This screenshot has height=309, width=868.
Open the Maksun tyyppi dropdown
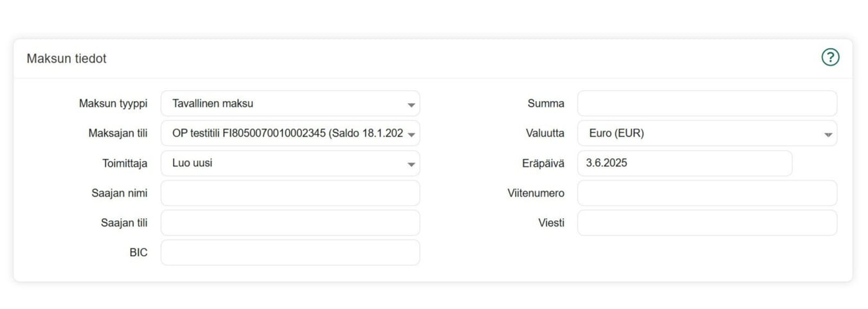pyautogui.click(x=290, y=104)
